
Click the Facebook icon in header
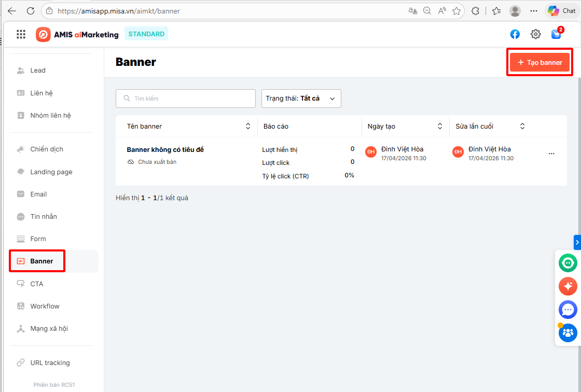point(515,34)
